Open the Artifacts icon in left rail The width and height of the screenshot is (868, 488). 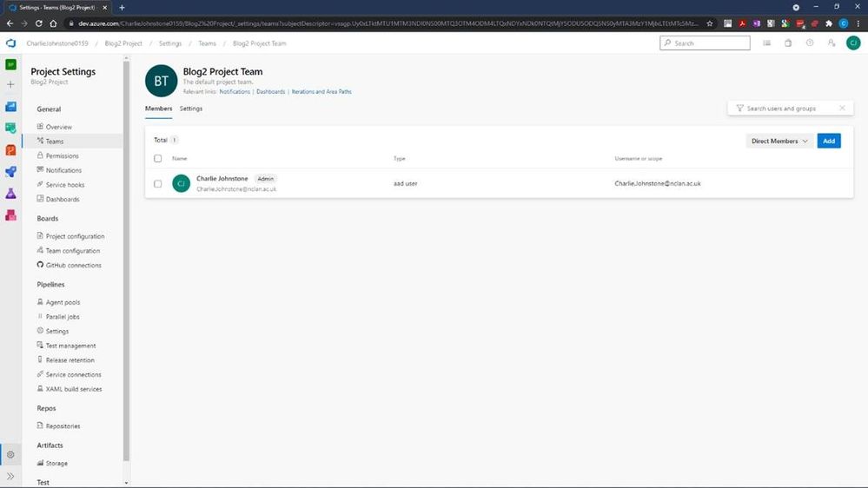(10, 215)
